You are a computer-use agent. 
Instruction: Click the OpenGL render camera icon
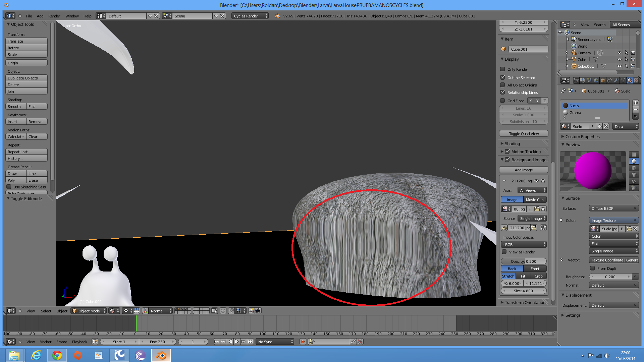(251, 311)
